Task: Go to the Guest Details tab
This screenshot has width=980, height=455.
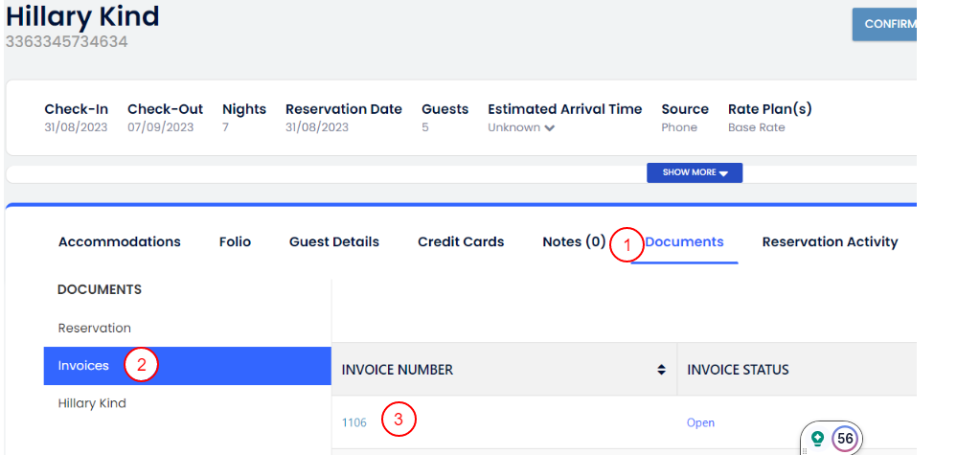Action: tap(334, 242)
